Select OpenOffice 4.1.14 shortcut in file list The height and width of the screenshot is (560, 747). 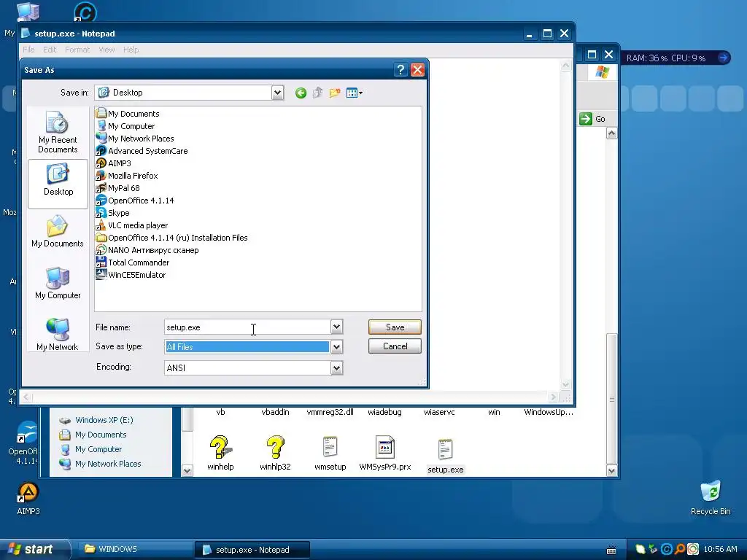(x=135, y=200)
